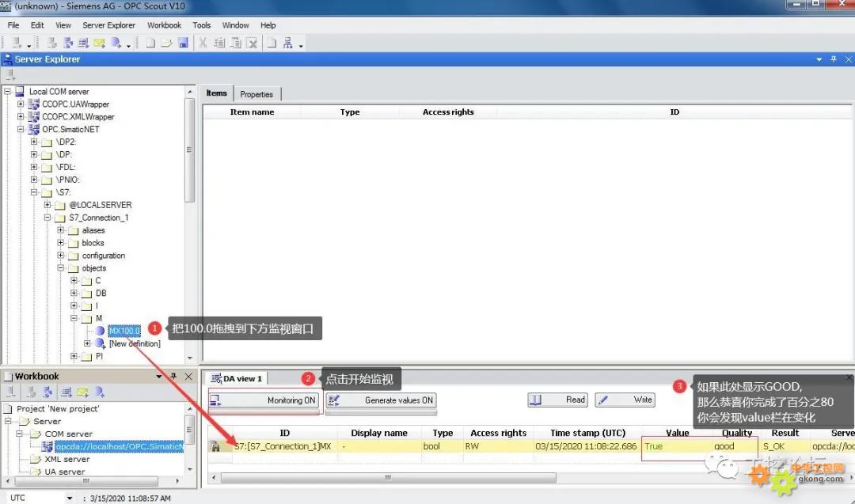Click the open folder icon in main toolbar

coord(167,43)
